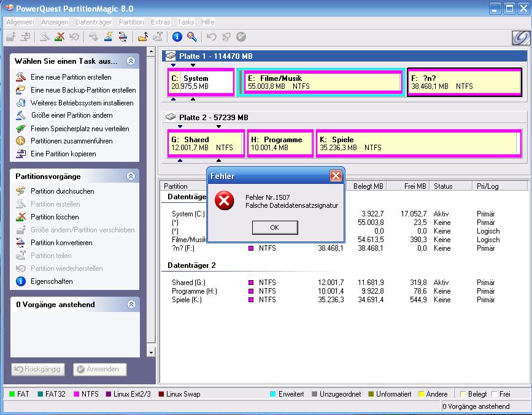
Task: Open the Tasks menu
Action: point(185,22)
